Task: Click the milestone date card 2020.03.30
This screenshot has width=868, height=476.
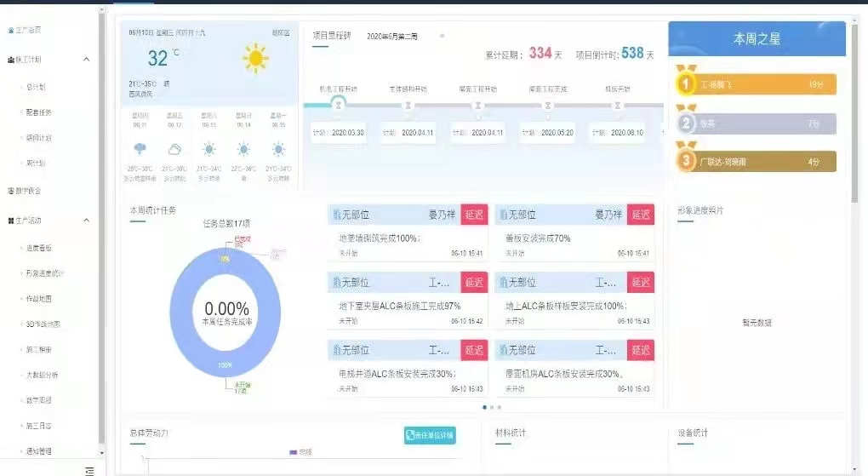Action: pyautogui.click(x=338, y=133)
